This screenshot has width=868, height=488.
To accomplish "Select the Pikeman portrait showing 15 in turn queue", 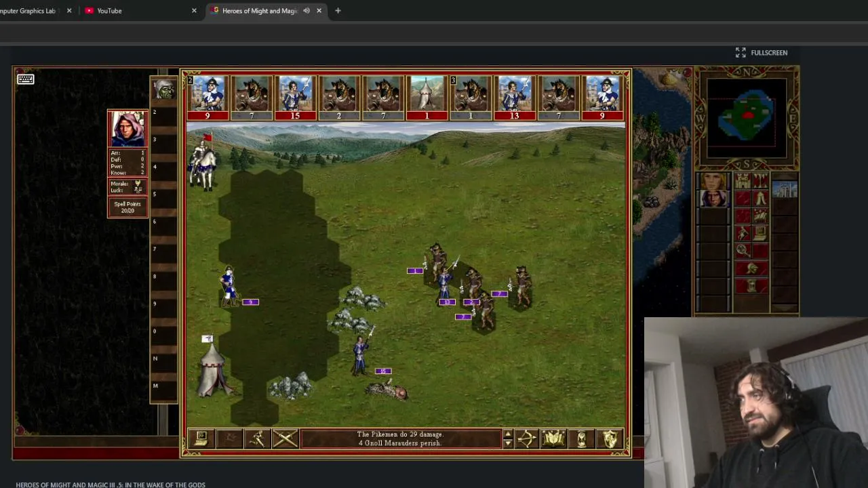I will click(x=295, y=98).
